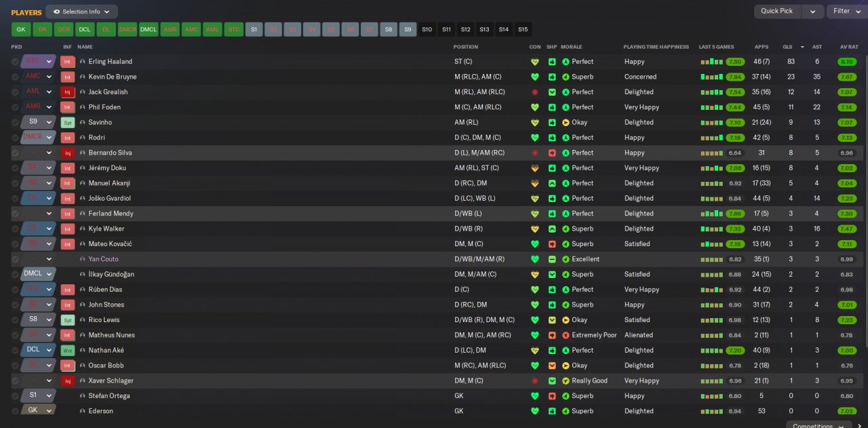Screen dimensions: 868x428
Task: Open Erling Haaland's player name link
Action: point(111,62)
